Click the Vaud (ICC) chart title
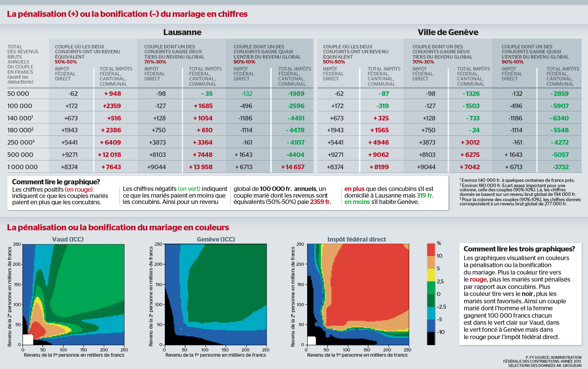Viewport: 588px width, 369px height. [68, 239]
